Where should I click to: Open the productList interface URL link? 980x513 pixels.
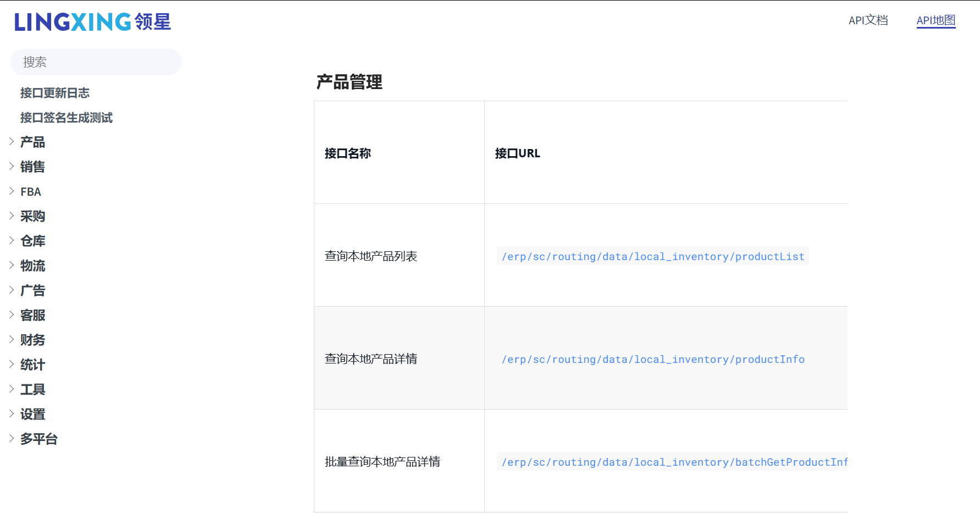[x=652, y=256]
